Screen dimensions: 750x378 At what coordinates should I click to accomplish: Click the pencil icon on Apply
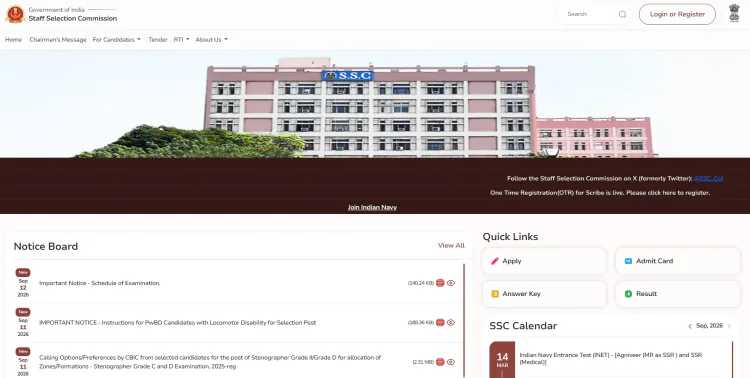495,261
